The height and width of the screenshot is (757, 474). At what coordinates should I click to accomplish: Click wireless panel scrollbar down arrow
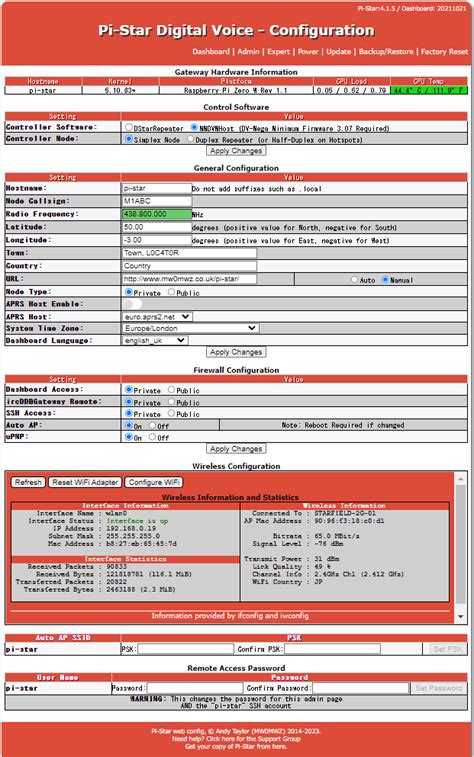[x=460, y=617]
